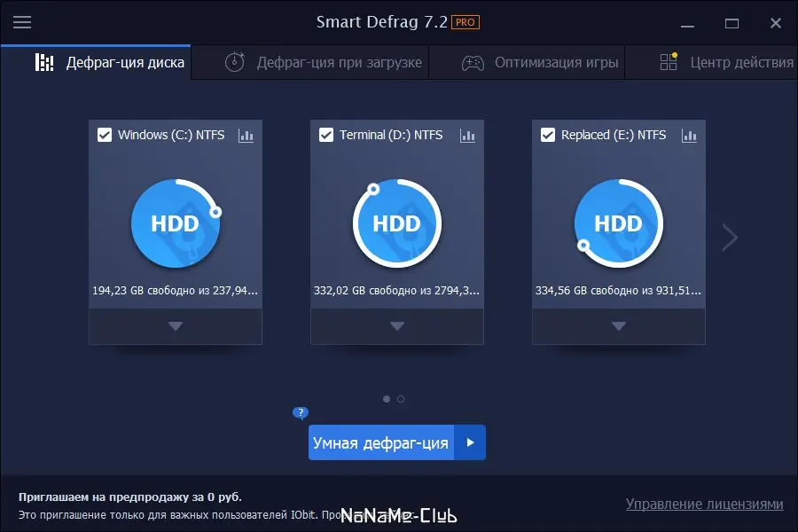Open Управление лицензиями link

[704, 503]
